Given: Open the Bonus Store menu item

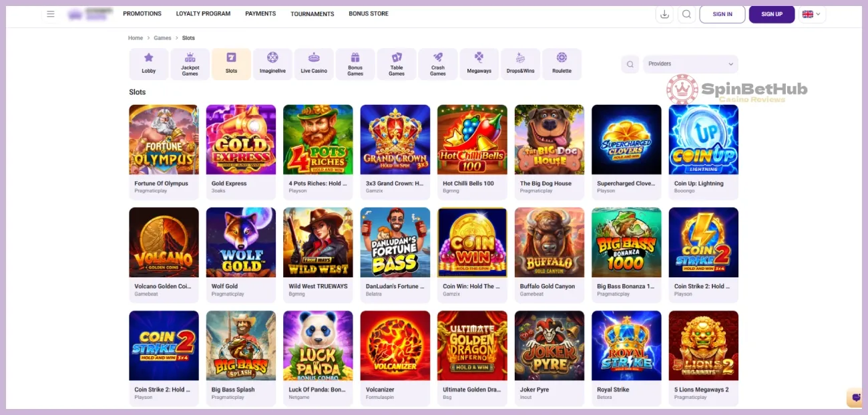Looking at the screenshot, I should (369, 14).
